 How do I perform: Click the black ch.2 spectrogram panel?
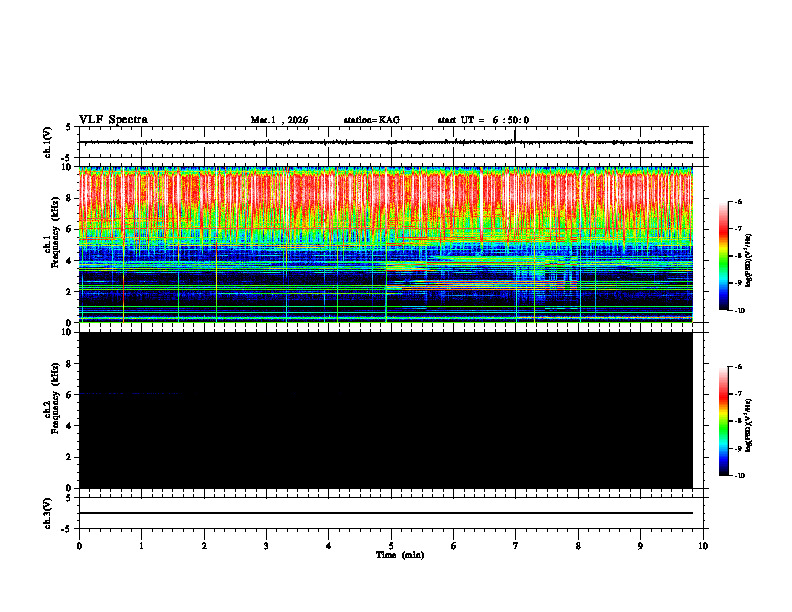point(386,410)
